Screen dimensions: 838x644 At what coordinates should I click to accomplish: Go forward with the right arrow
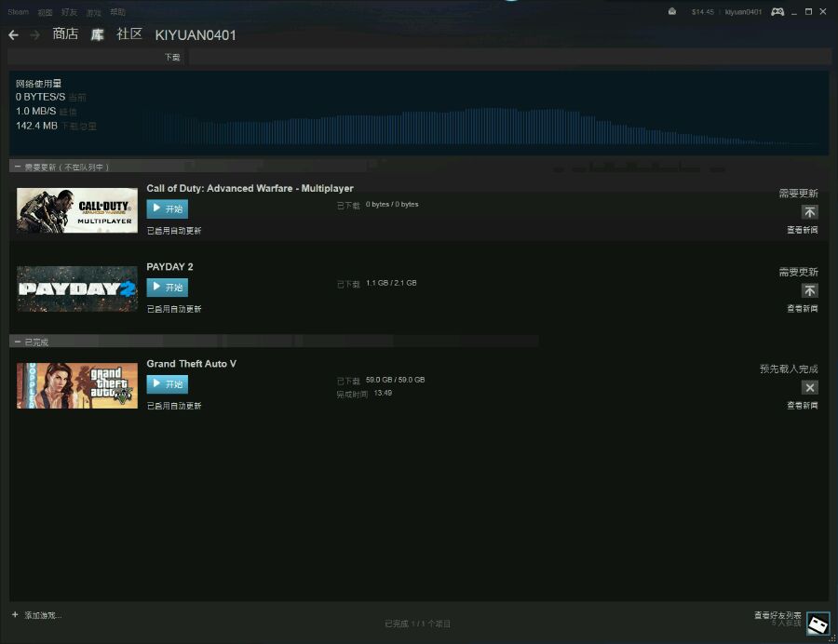[35, 35]
